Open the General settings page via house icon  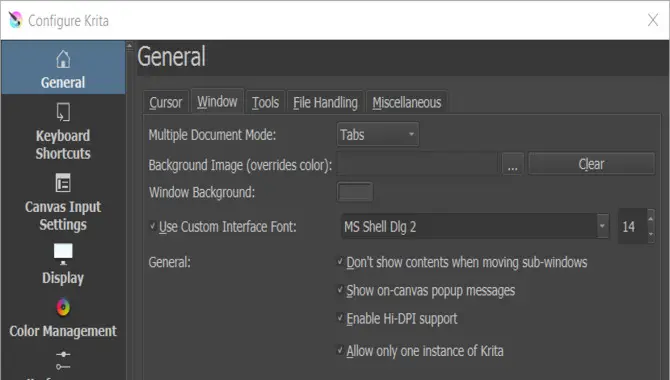coord(63,59)
